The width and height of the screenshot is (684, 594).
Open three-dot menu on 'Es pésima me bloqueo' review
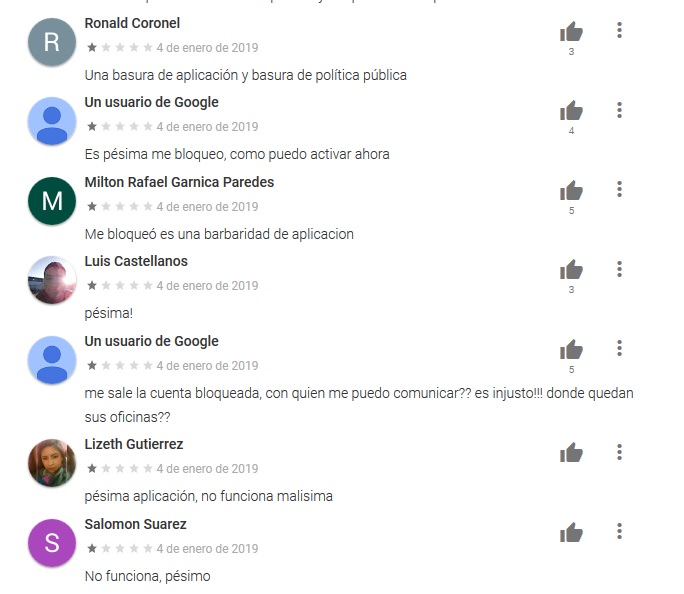click(619, 110)
